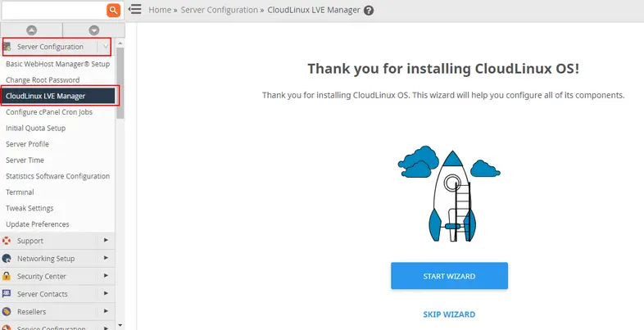Collapse the Server Configuration section chevron

pos(106,47)
